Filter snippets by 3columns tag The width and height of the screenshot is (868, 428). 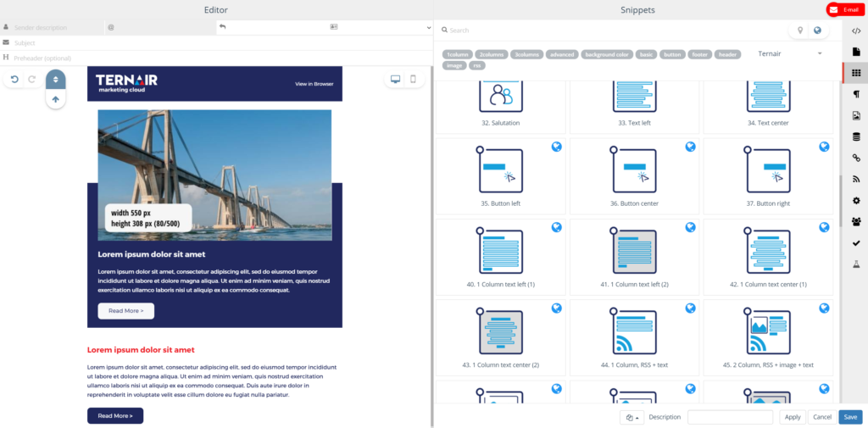tap(526, 54)
